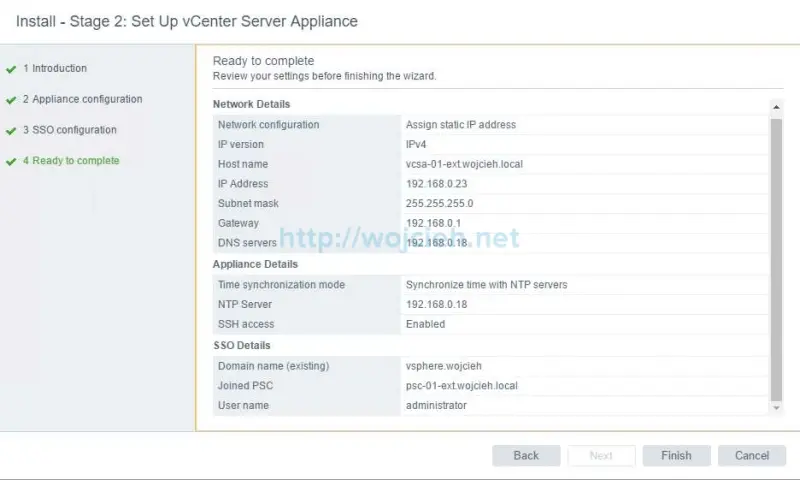Click the IP Address value 192.168.0.23
The height and width of the screenshot is (480, 800).
point(436,184)
